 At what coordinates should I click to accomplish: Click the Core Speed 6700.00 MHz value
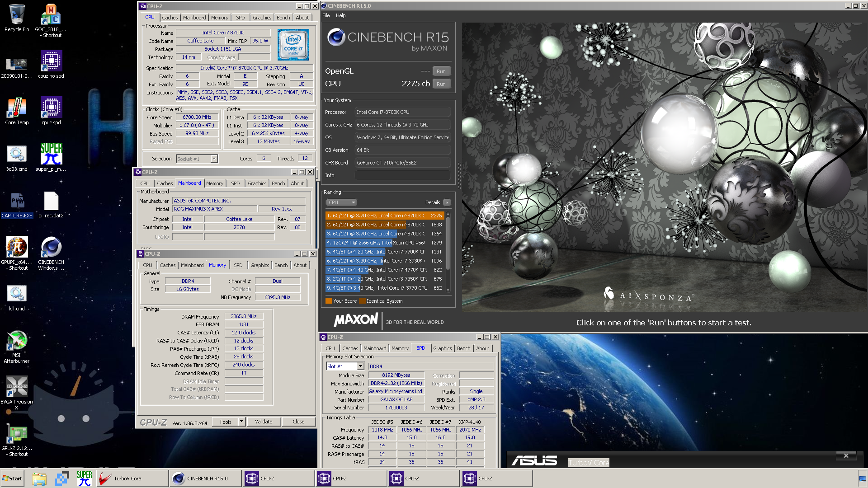pyautogui.click(x=197, y=117)
